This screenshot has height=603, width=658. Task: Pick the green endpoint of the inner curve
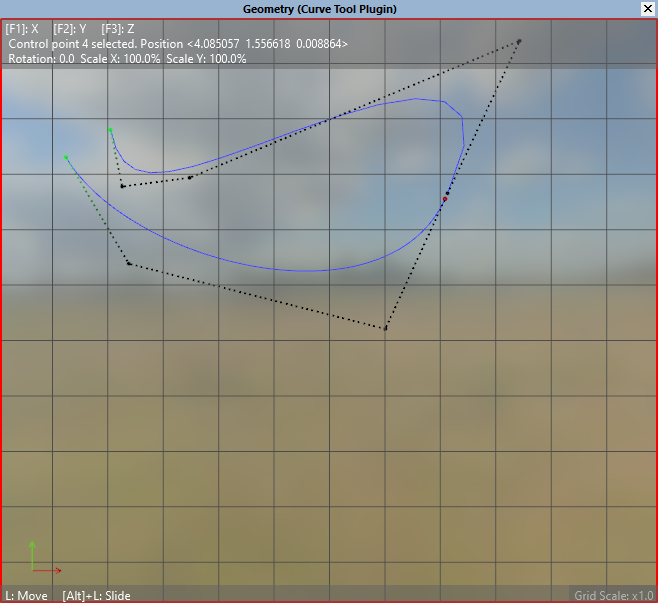coord(110,130)
